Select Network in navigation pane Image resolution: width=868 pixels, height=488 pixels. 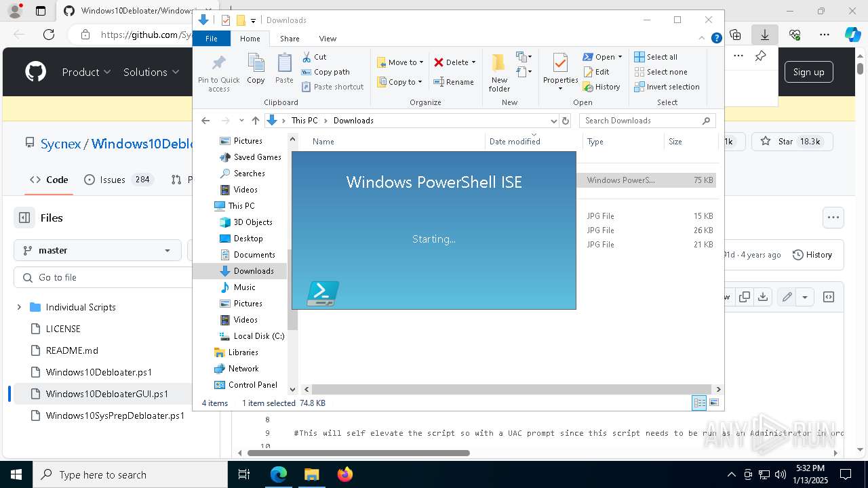coord(243,369)
